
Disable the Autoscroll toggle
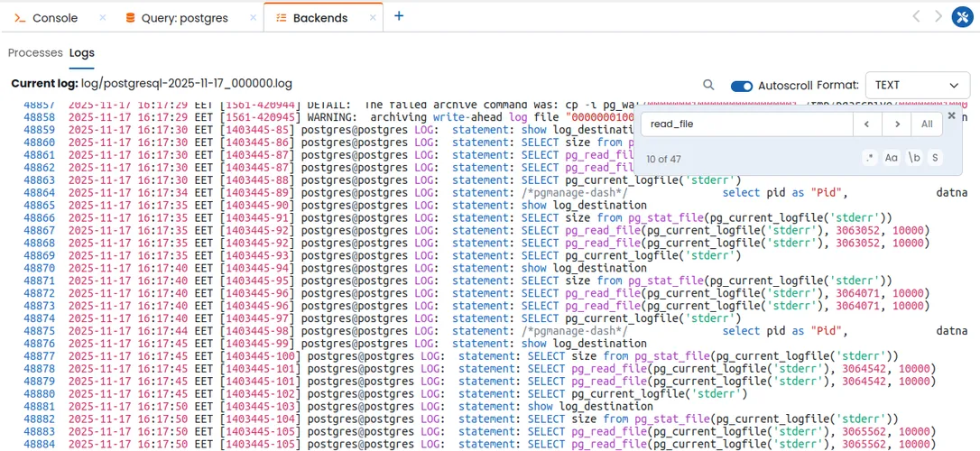742,86
